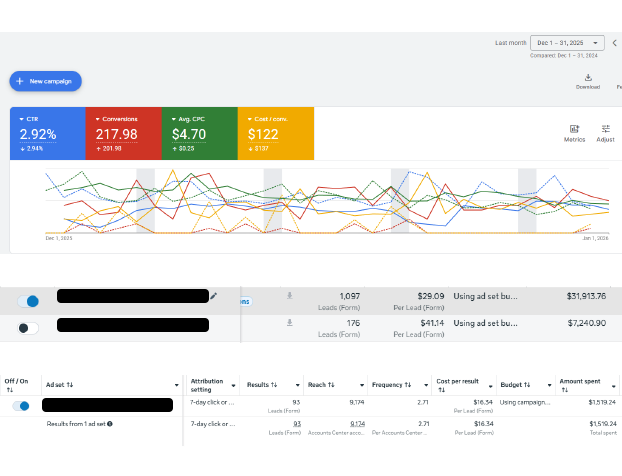
Task: Open the Attribution setting column menu
Action: pos(233,385)
